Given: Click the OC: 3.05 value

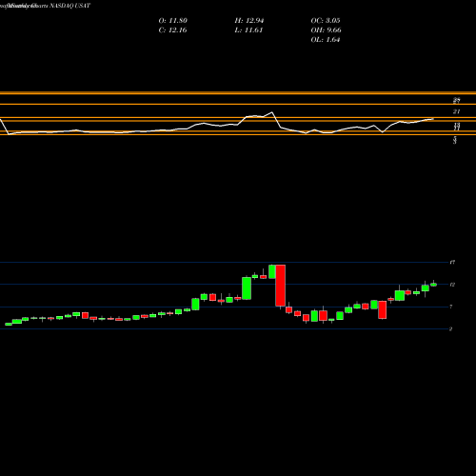Looking at the screenshot, I should pos(326,21).
